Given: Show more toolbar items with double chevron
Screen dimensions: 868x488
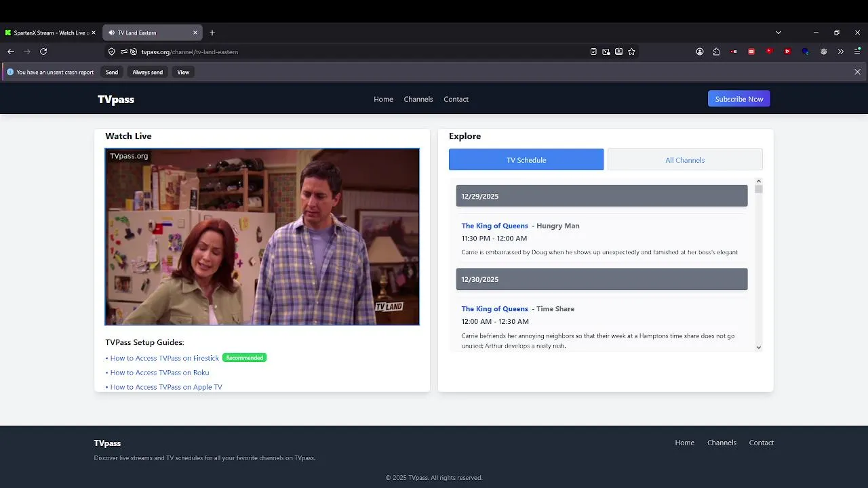Looking at the screenshot, I should coord(841,52).
